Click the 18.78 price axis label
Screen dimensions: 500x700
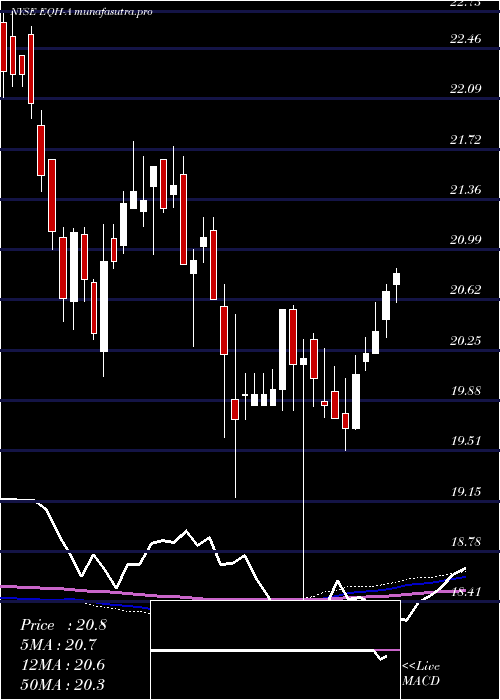tap(465, 542)
